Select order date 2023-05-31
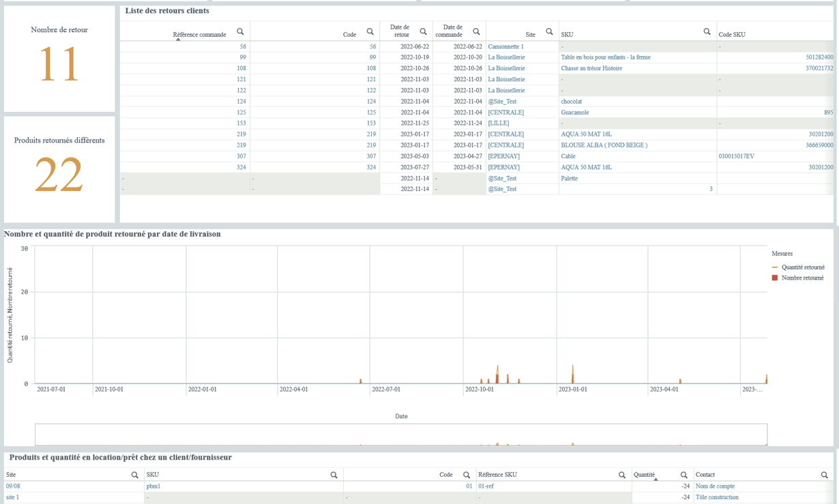 pos(468,167)
